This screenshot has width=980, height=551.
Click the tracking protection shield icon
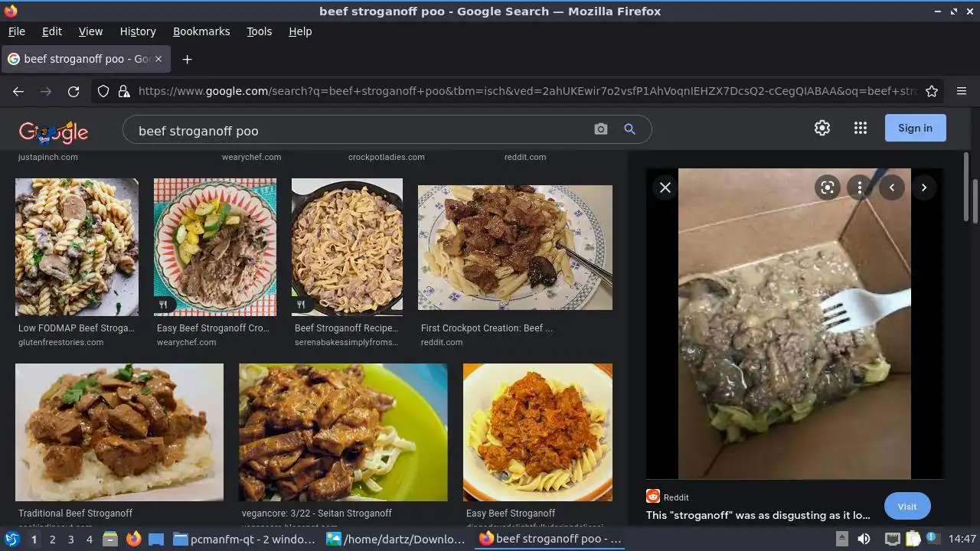103,91
